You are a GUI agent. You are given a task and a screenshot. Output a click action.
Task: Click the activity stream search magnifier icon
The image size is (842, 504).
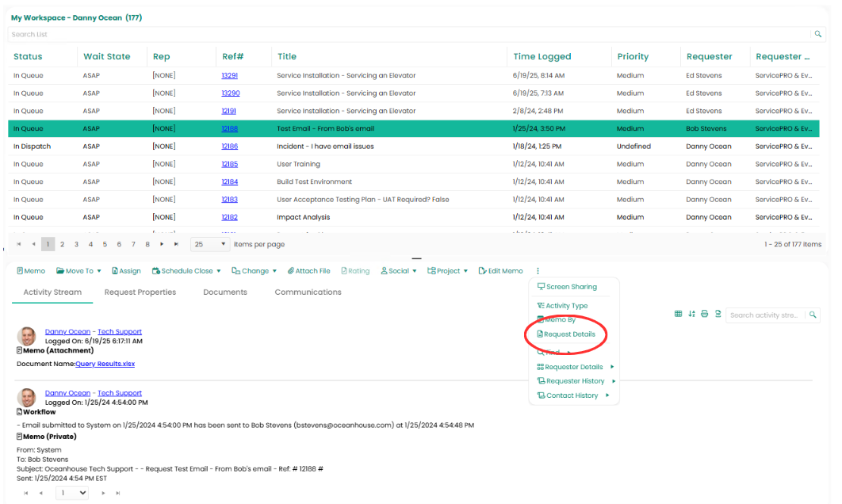coord(813,315)
